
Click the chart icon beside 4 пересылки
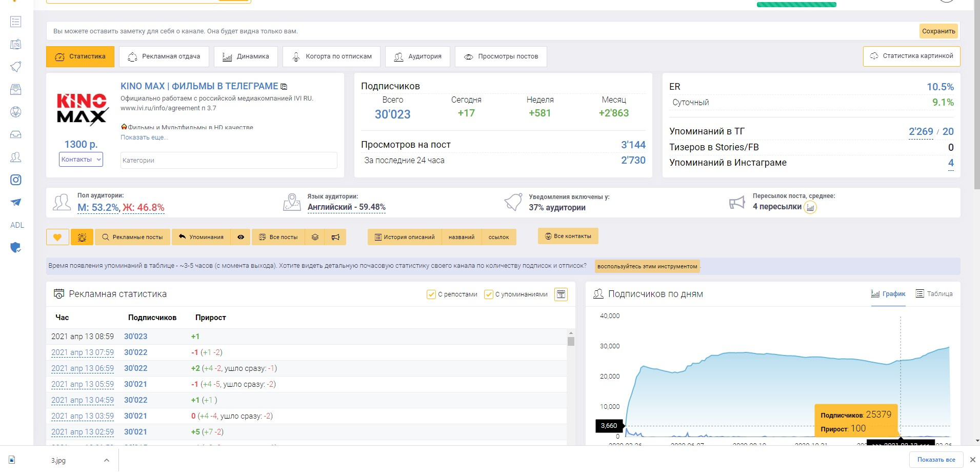point(810,207)
